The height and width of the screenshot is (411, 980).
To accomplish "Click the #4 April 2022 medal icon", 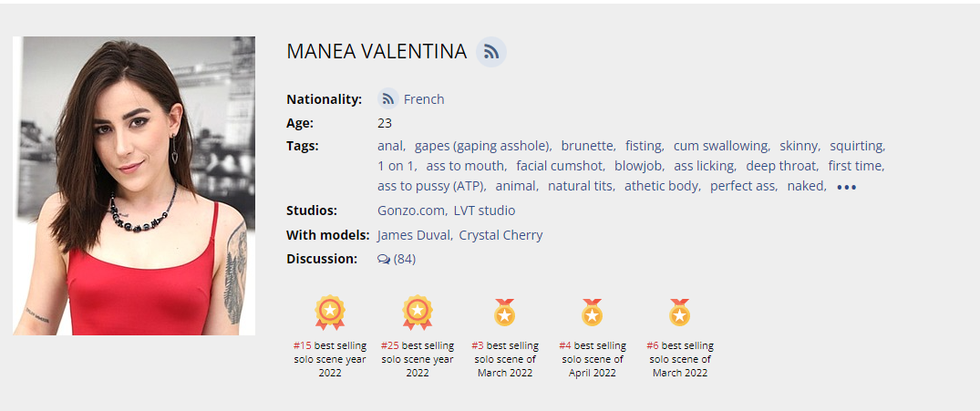I will (x=593, y=312).
